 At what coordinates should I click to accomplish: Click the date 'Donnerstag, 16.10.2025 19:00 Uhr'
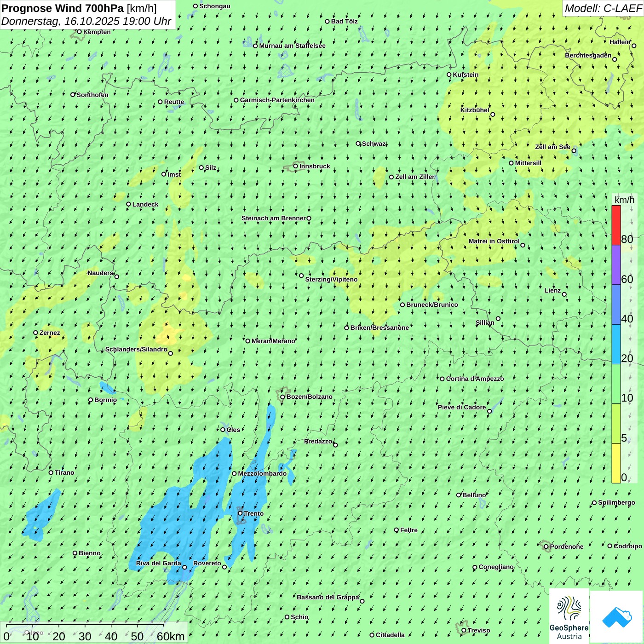(86, 21)
